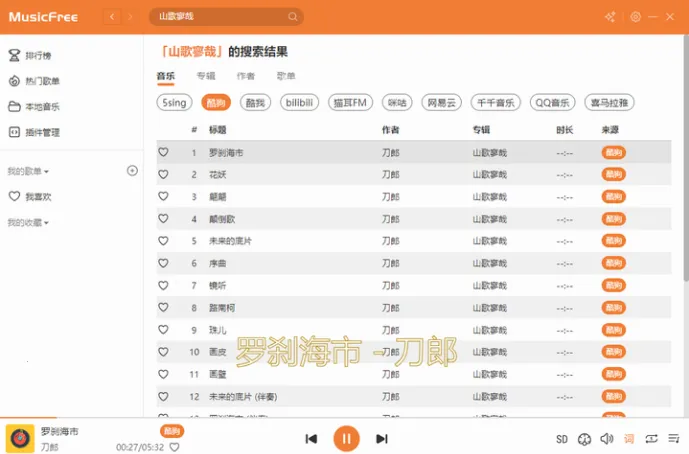Click album cover thumbnail in player bar

coord(20,438)
